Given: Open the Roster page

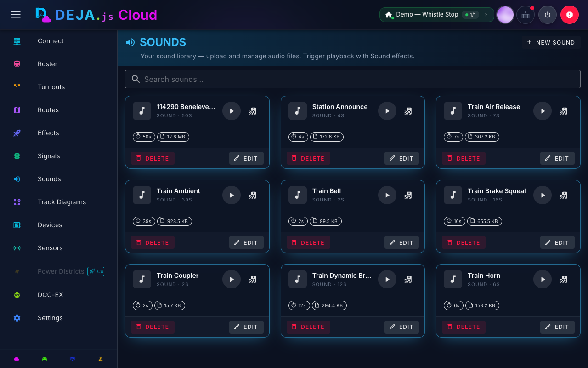Looking at the screenshot, I should pyautogui.click(x=59, y=64).
